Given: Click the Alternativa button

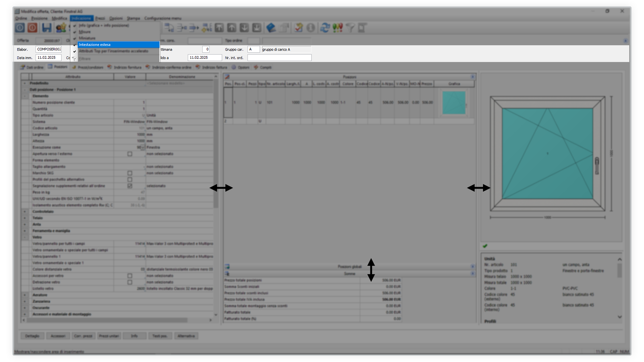Looking at the screenshot, I should click(x=186, y=336).
